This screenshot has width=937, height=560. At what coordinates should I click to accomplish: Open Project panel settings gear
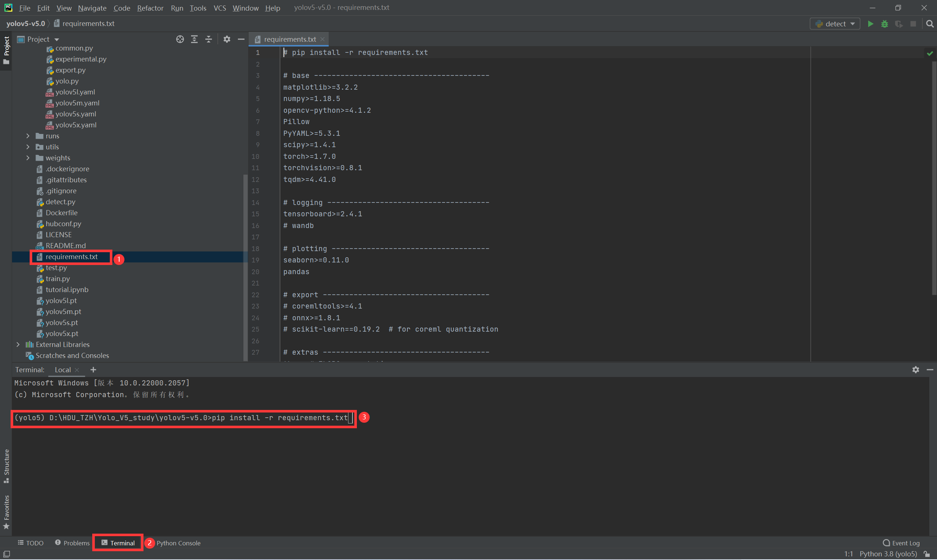tap(227, 39)
